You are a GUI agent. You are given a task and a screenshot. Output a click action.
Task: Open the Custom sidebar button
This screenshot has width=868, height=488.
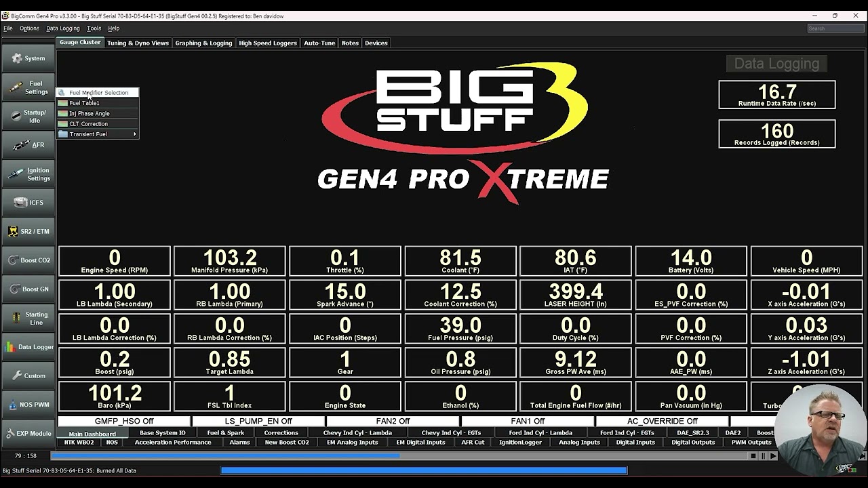tap(28, 375)
